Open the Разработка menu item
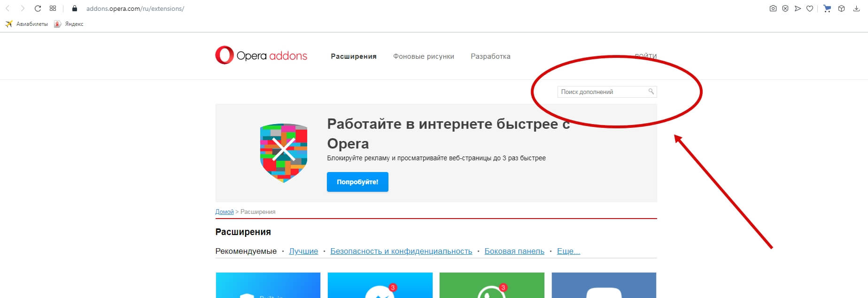 tap(490, 56)
